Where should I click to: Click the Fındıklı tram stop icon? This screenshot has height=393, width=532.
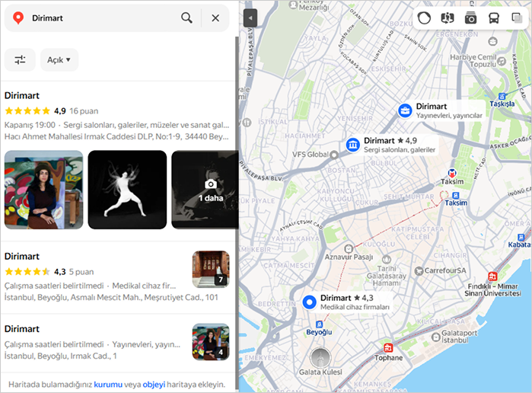click(492, 276)
